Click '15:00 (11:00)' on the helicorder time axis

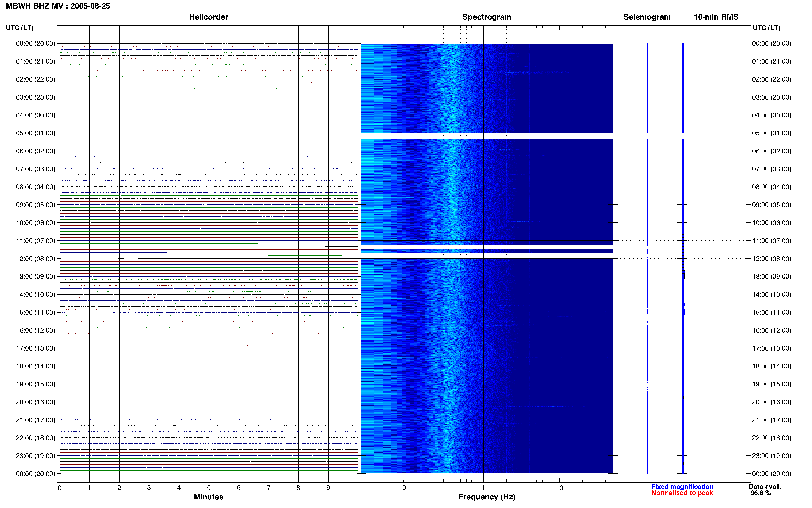(x=36, y=313)
